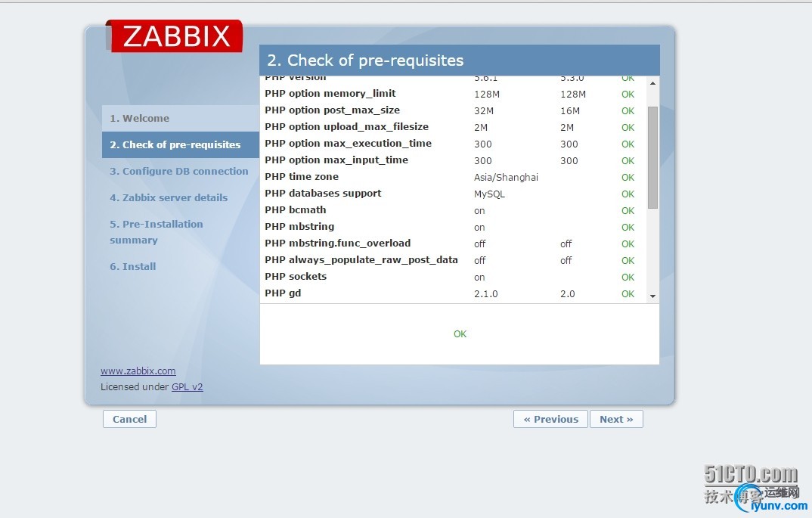
Task: Open step 3. Configure DB connection
Action: tap(178, 171)
